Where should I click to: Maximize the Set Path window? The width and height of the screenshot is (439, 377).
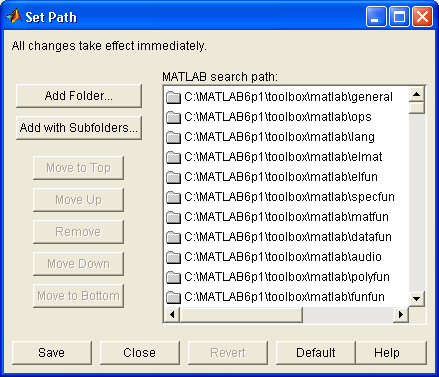pyautogui.click(x=399, y=17)
